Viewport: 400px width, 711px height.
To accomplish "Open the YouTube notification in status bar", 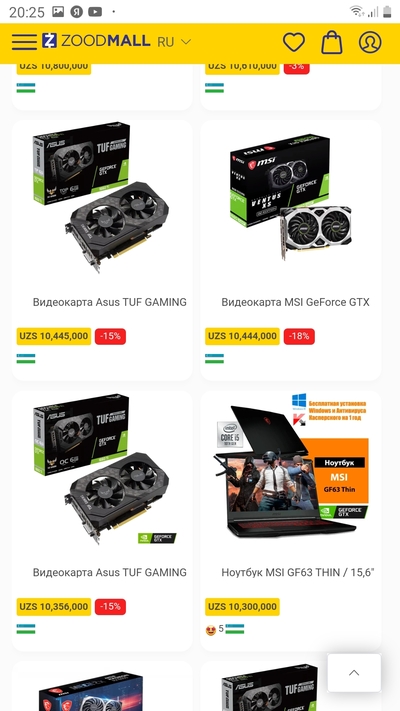I will pyautogui.click(x=95, y=12).
